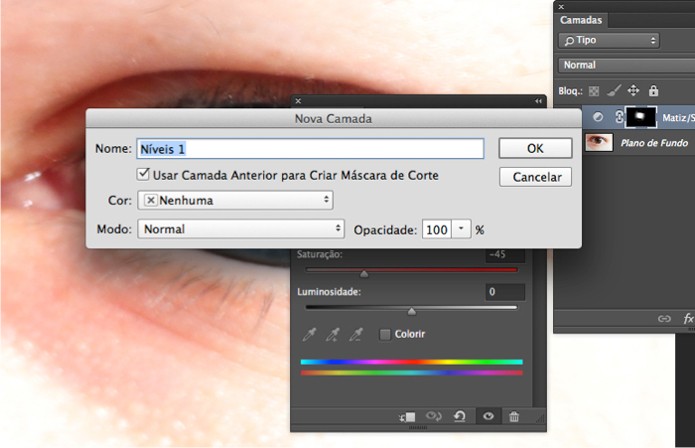Viewport: 695px width, 448px height.
Task: Click the lock position move icon
Action: pos(633,90)
